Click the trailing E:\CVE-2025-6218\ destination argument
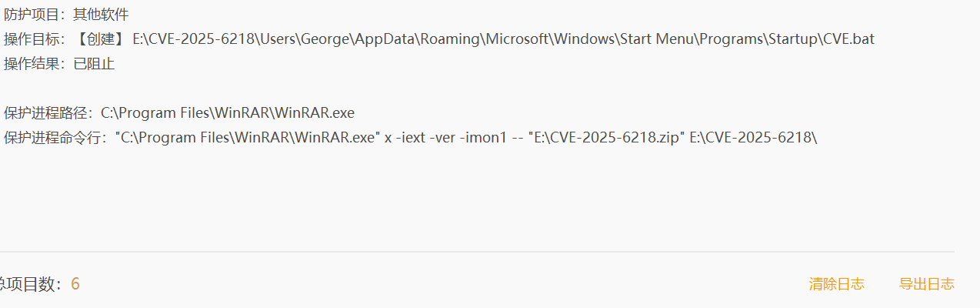The height and width of the screenshot is (308, 980). coord(753,138)
